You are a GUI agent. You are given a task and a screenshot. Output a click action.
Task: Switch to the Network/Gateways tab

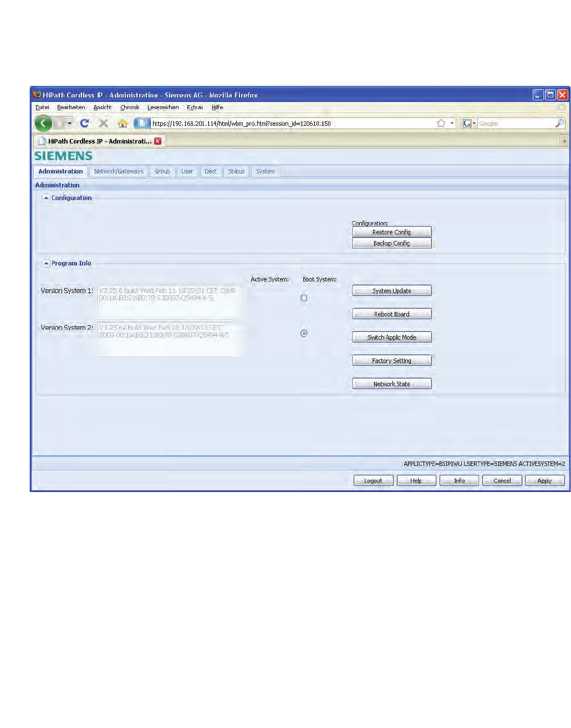point(119,172)
